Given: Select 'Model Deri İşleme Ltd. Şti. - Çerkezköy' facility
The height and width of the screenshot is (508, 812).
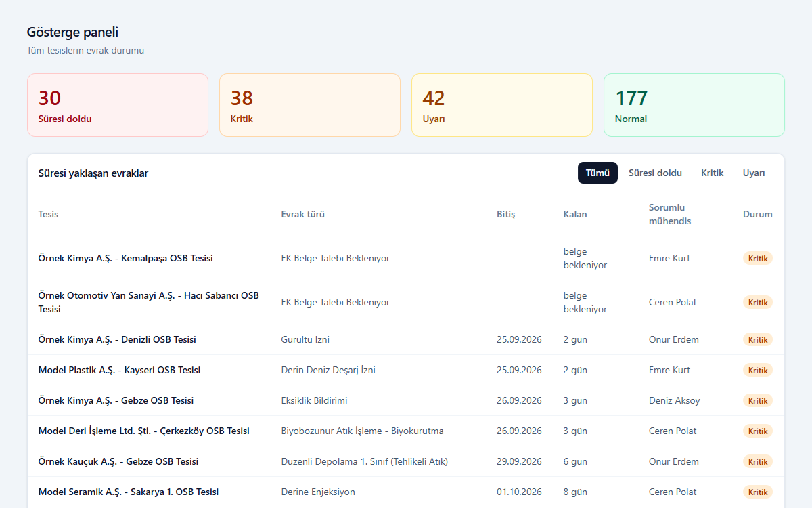Looking at the screenshot, I should tap(144, 431).
